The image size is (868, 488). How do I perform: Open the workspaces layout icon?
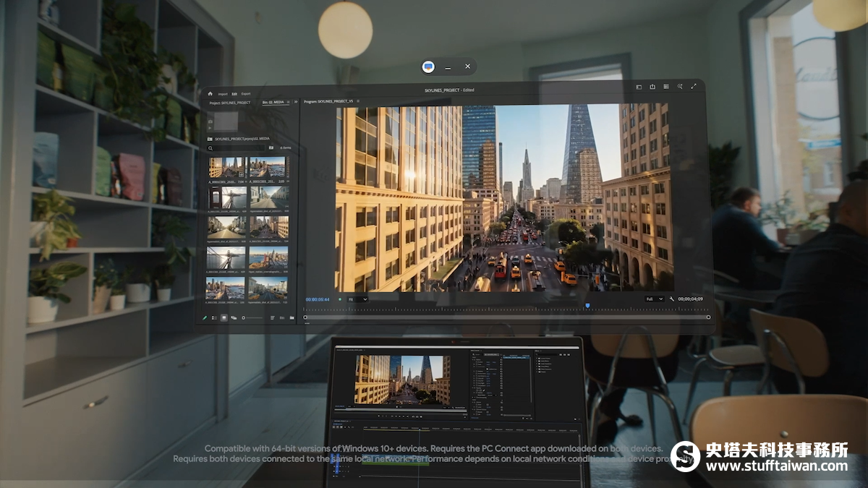[639, 87]
